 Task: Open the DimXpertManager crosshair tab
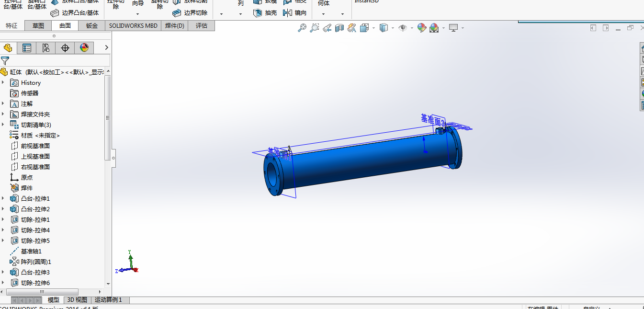point(65,47)
